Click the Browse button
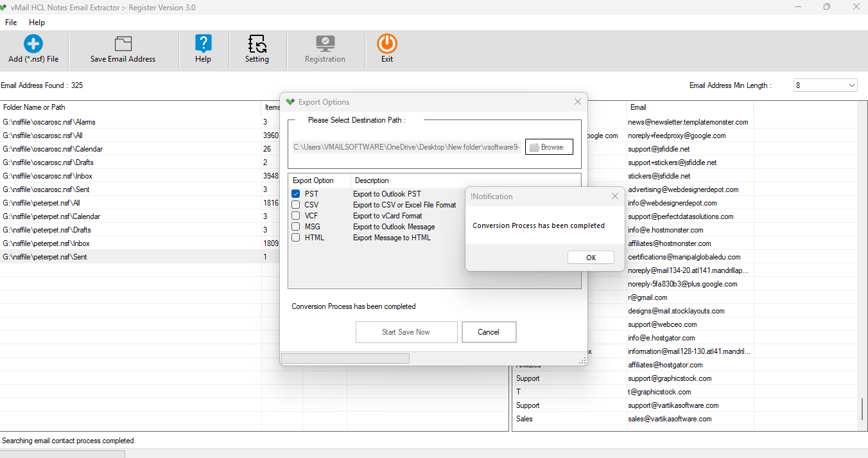This screenshot has height=458, width=868. (549, 147)
